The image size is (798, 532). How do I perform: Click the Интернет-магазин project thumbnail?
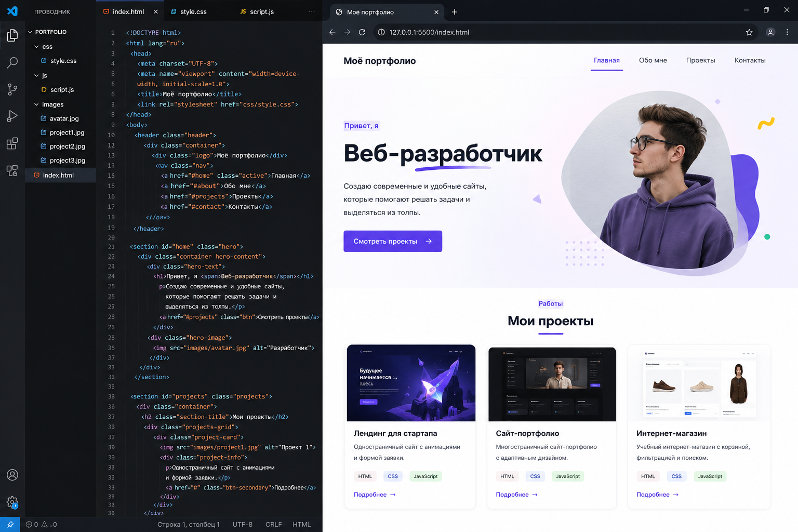click(699, 383)
